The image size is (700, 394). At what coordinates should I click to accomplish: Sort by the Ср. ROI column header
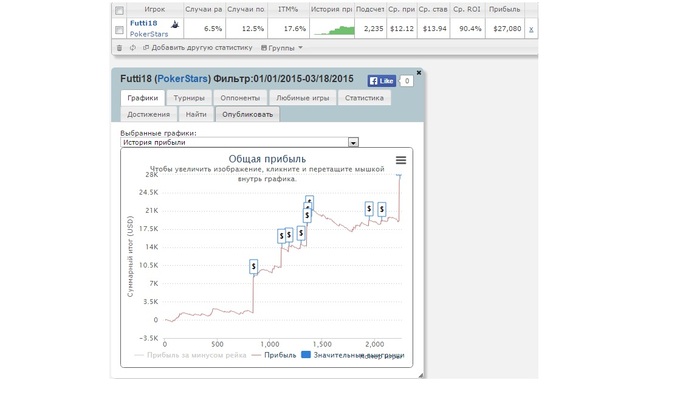tap(467, 9)
